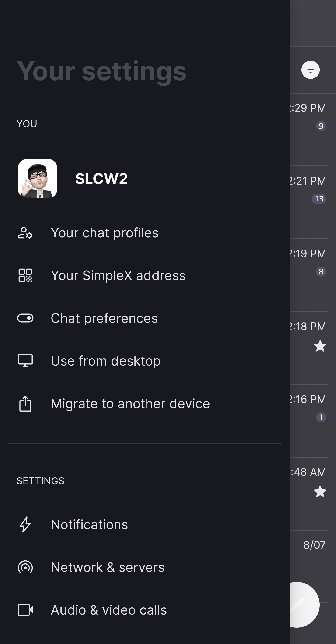Select Use from desktop

[105, 361]
